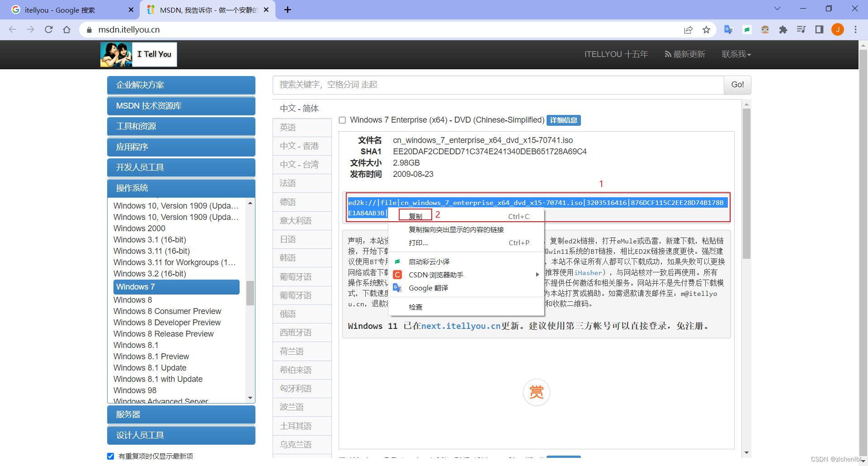Click the I Tell You site logo

tap(138, 54)
